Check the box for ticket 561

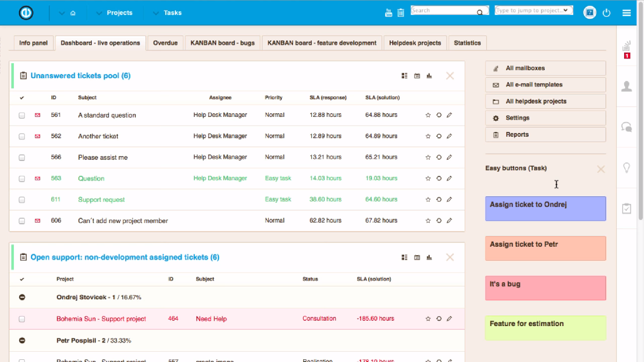coord(22,115)
